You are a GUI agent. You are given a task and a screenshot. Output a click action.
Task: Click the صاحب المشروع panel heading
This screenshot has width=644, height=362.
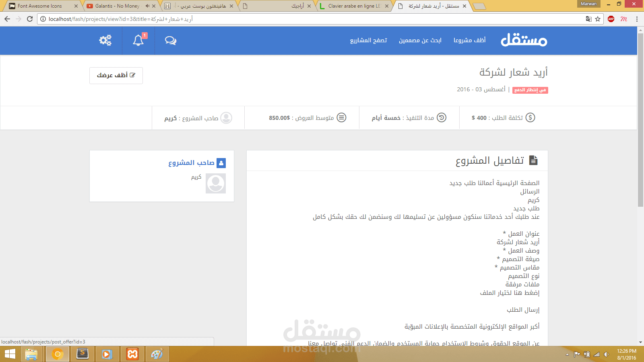coord(191,162)
